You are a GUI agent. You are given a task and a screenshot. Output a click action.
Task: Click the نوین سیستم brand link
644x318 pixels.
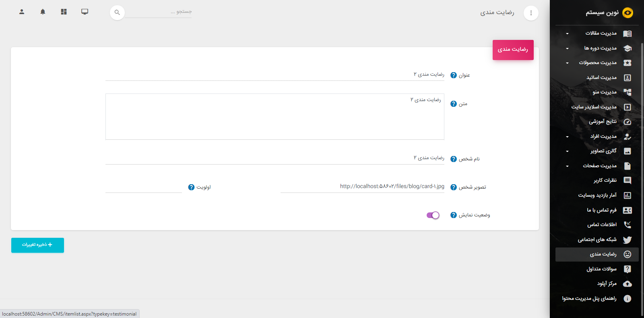tap(602, 13)
